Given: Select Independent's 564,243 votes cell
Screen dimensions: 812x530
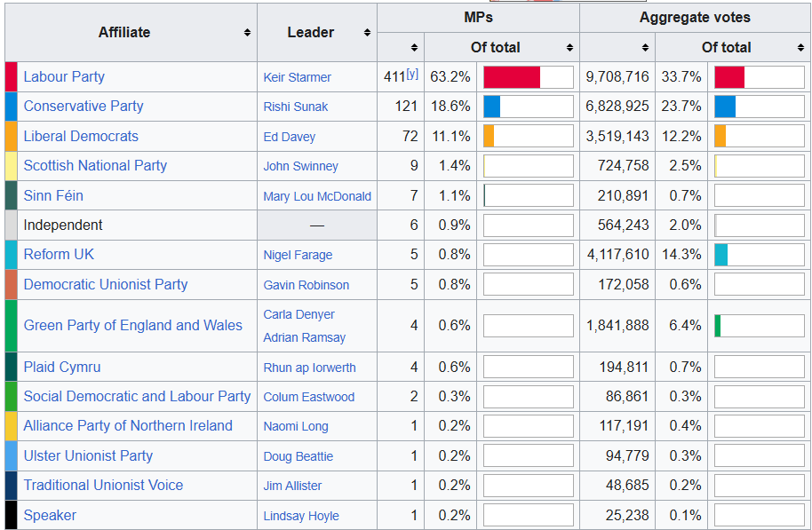Looking at the screenshot, I should (x=617, y=225).
